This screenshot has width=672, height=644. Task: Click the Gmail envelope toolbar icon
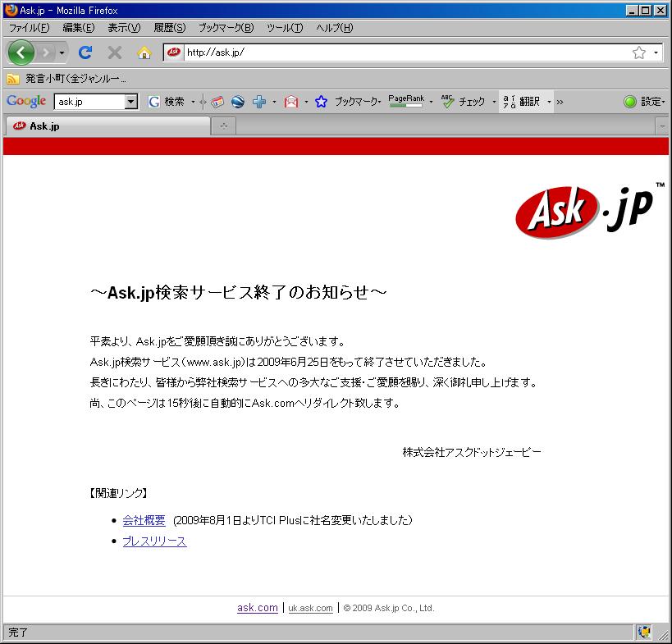[x=291, y=102]
